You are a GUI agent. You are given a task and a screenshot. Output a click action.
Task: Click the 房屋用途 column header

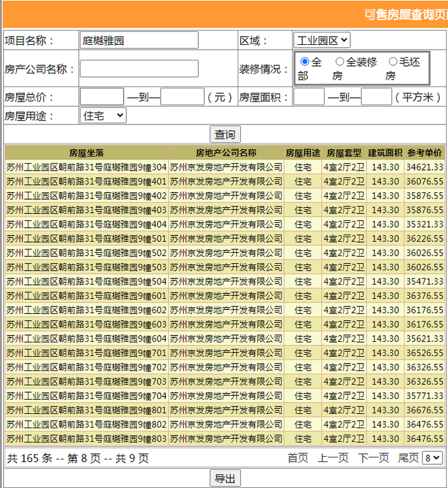coord(303,153)
